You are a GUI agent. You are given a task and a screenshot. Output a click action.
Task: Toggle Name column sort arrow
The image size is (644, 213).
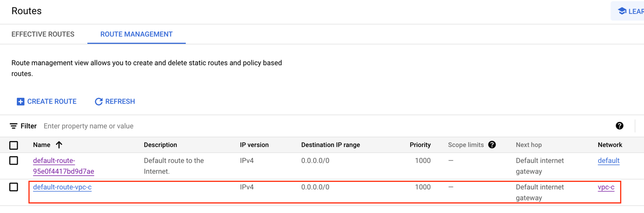coord(59,145)
